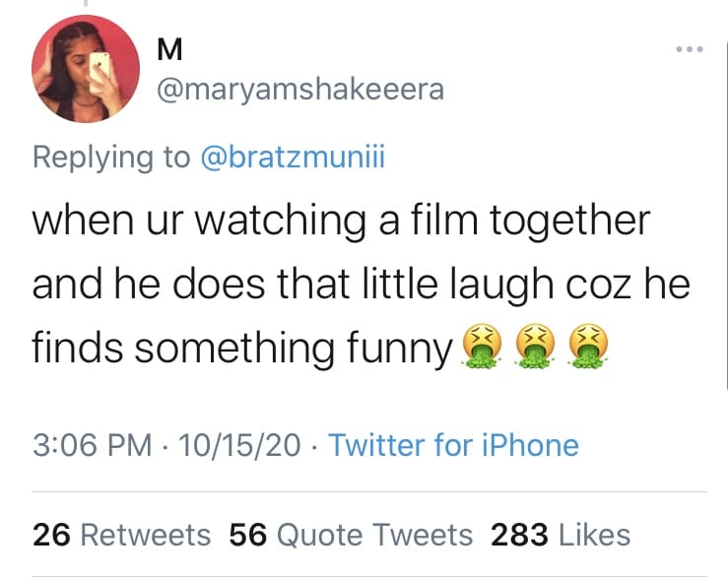Click the 'Replying to' label
Image resolution: width=728 pixels, height=578 pixels.
tap(111, 157)
